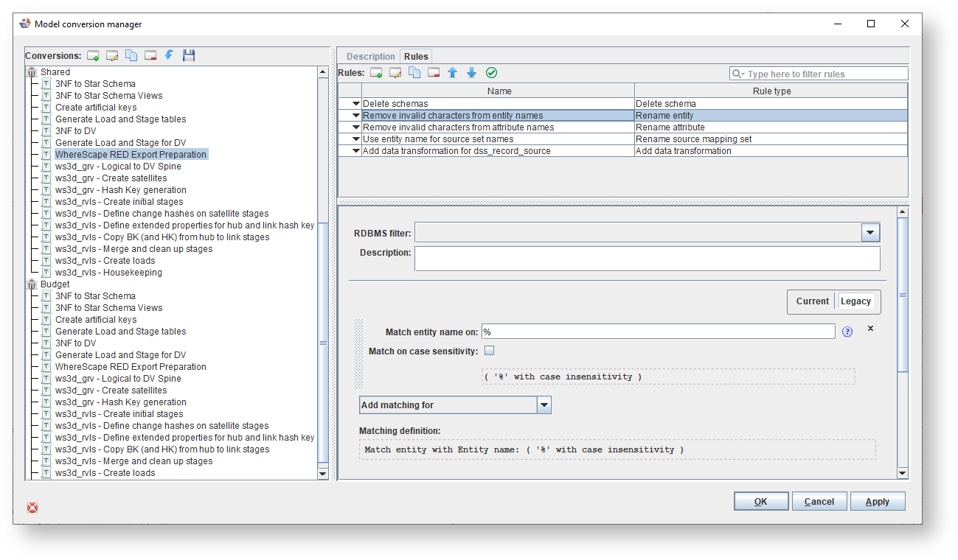Move the selected rule up with the arrow

tap(453, 73)
